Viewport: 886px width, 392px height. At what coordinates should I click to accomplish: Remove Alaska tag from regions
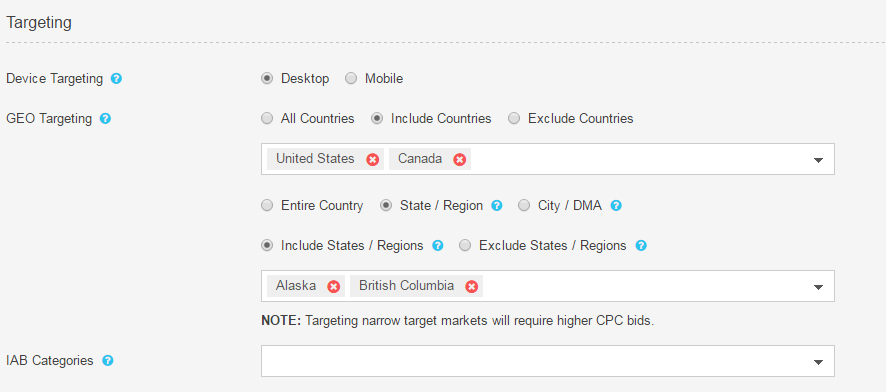pos(333,286)
